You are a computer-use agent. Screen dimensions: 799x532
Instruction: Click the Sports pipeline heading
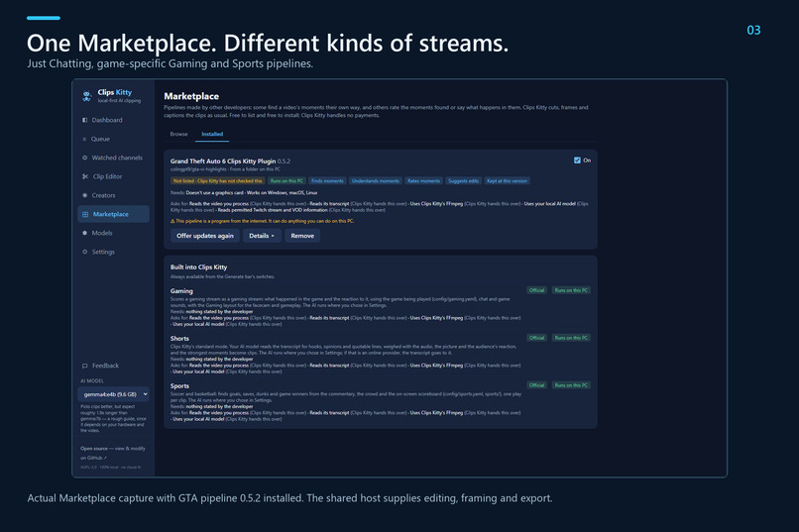(179, 386)
